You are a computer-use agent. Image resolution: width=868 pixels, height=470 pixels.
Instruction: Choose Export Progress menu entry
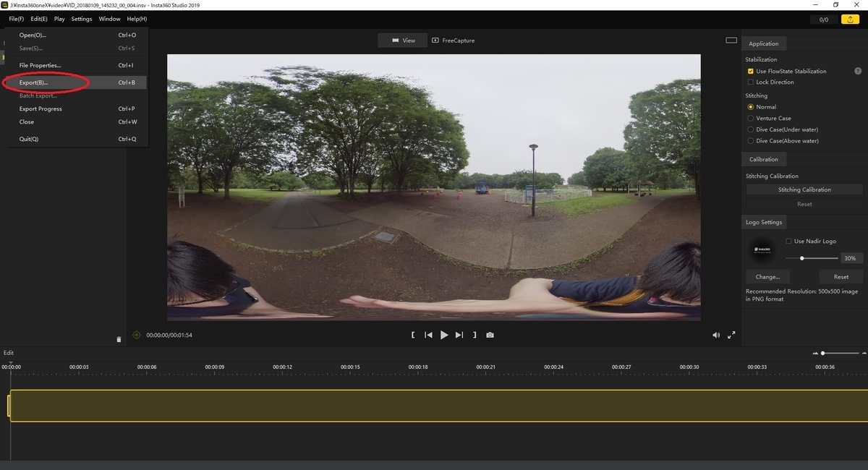coord(77,108)
